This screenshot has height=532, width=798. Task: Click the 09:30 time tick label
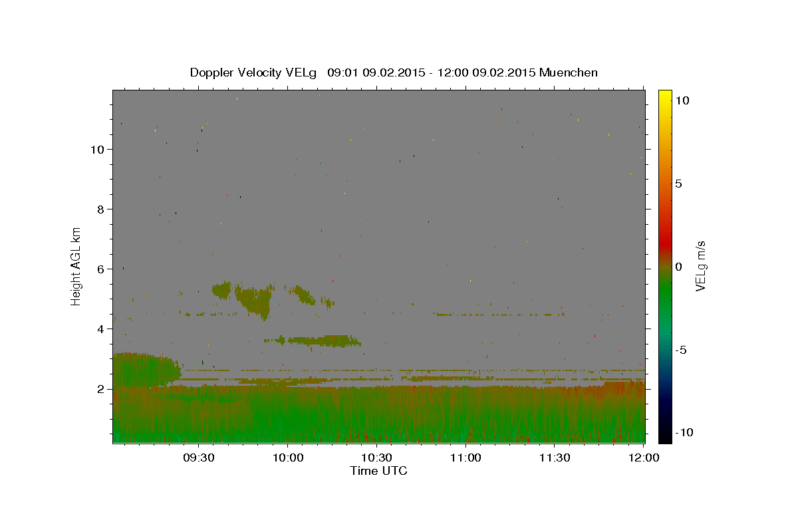(199, 458)
